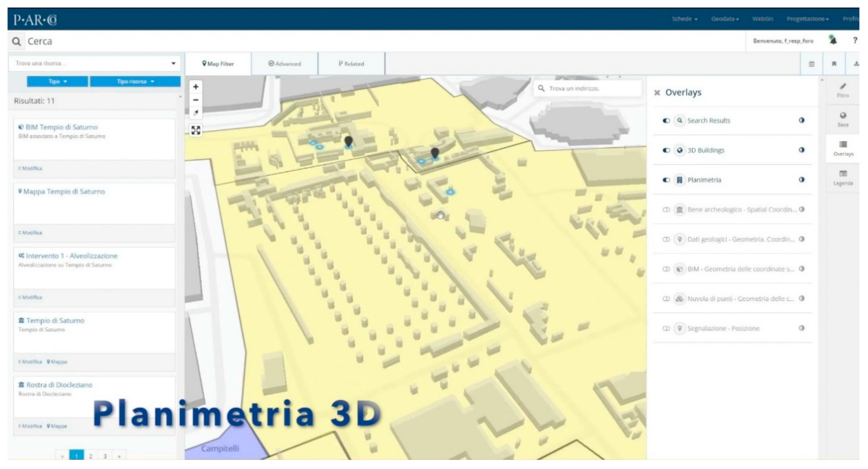868x469 pixels.
Task: Open the Geodata menu
Action: (x=725, y=19)
